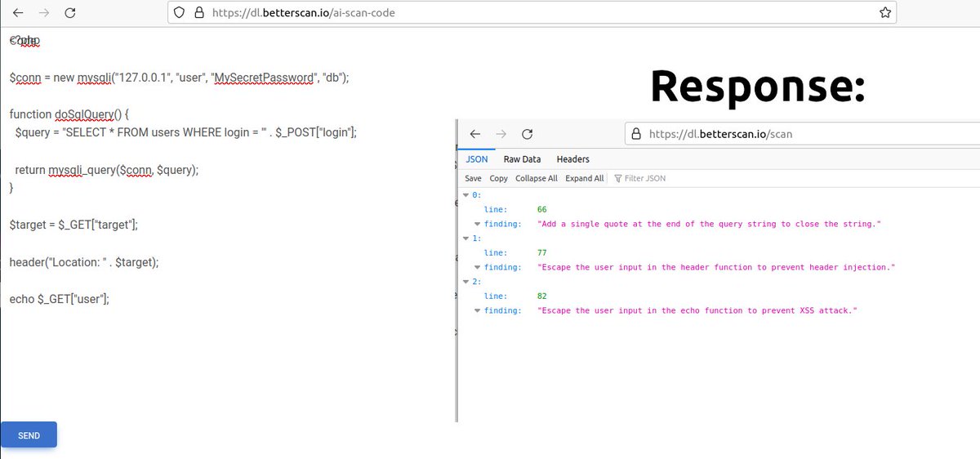Collapse JSON node 0
Viewport: 980px width, 459px height.
click(x=466, y=195)
